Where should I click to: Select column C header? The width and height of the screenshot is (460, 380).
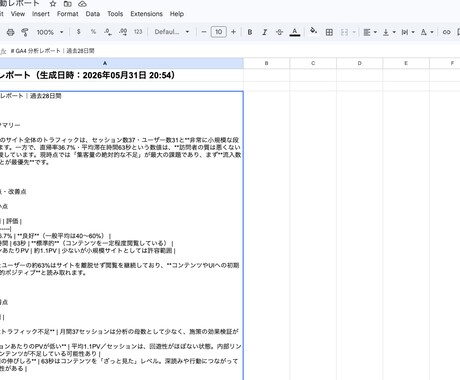(x=313, y=63)
